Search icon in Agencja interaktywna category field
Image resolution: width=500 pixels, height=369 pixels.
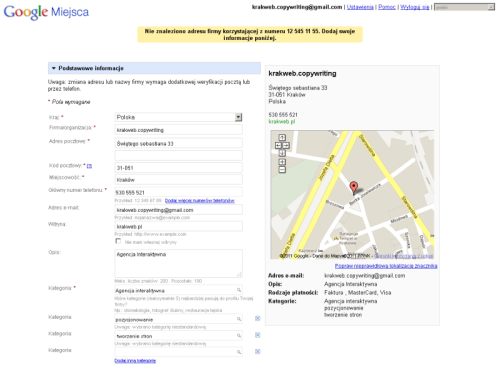(x=239, y=290)
